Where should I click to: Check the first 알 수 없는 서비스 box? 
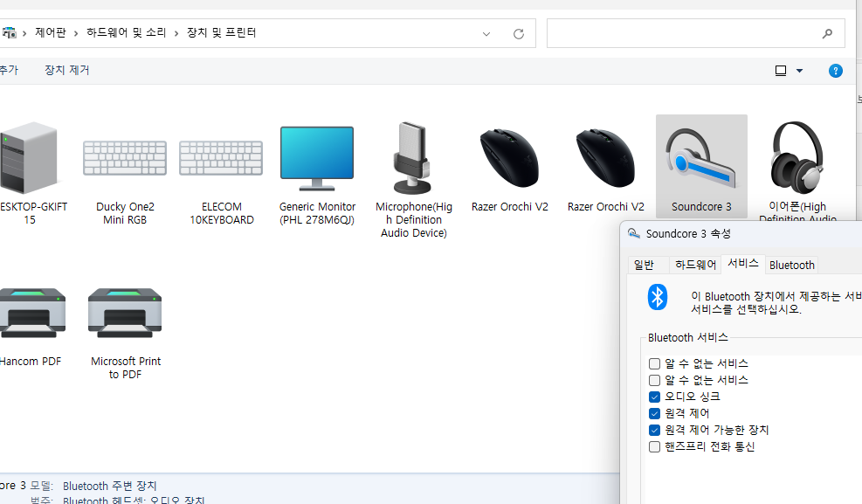[654, 364]
